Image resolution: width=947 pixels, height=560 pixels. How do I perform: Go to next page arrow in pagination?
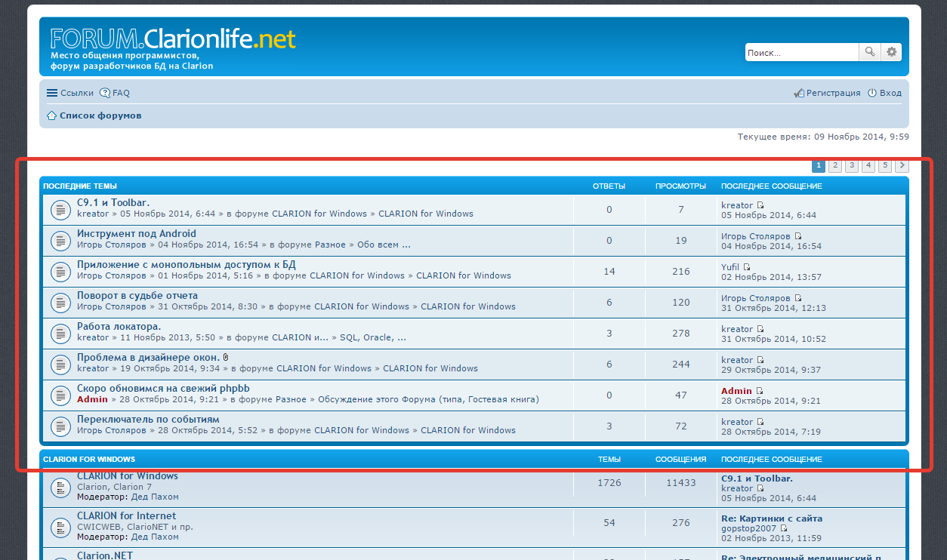pyautogui.click(x=902, y=165)
